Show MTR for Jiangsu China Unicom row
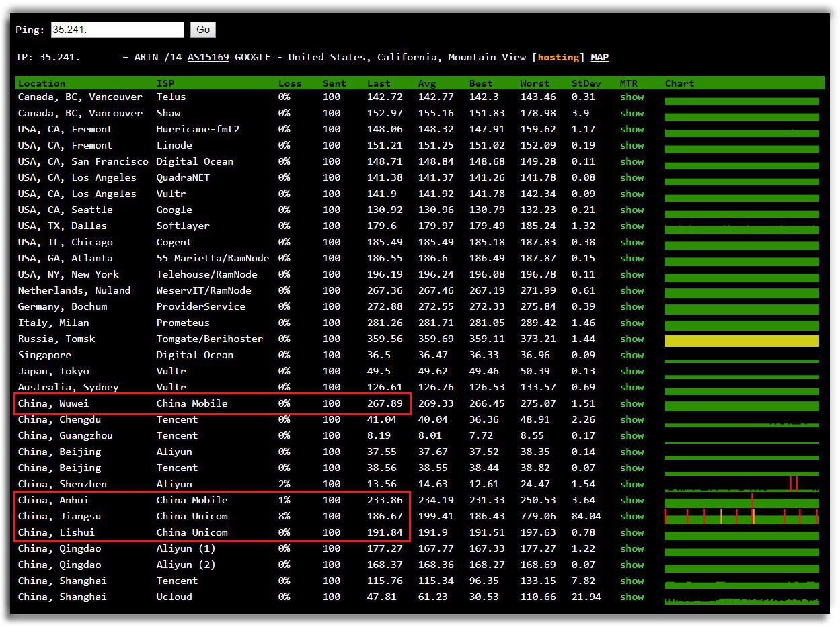Image resolution: width=840 pixels, height=627 pixels. (x=632, y=516)
